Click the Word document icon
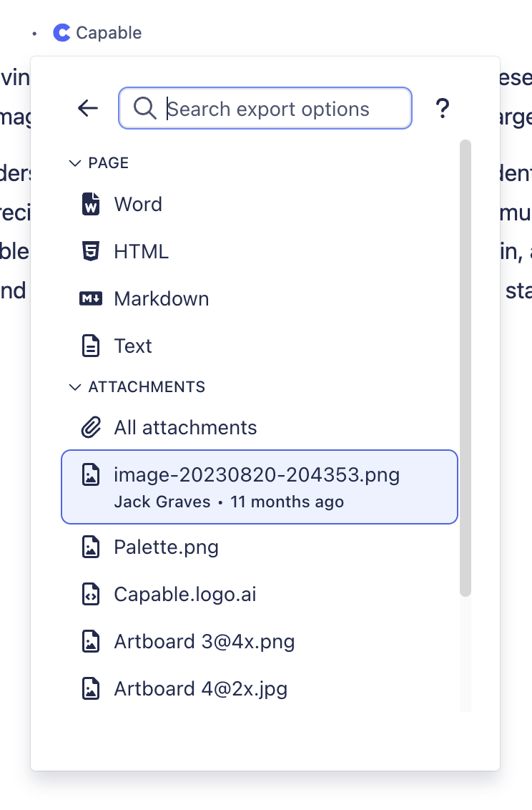This screenshot has height=810, width=532. coord(91,204)
